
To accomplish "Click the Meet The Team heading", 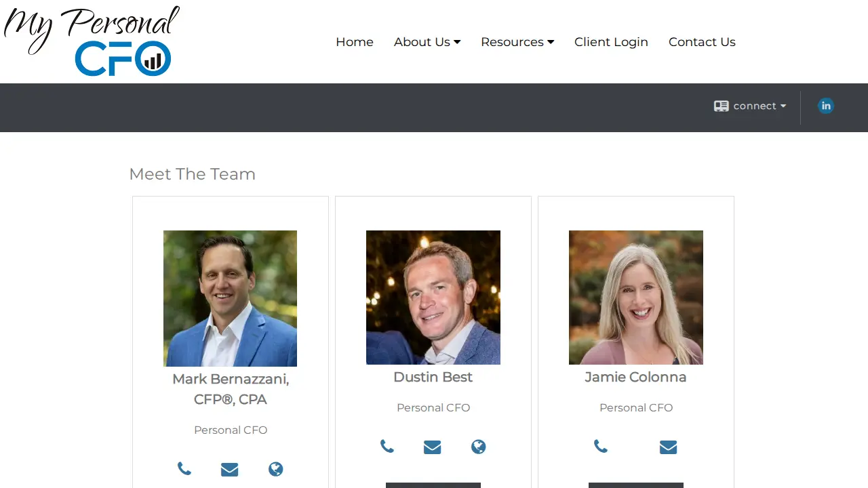I will [x=193, y=174].
